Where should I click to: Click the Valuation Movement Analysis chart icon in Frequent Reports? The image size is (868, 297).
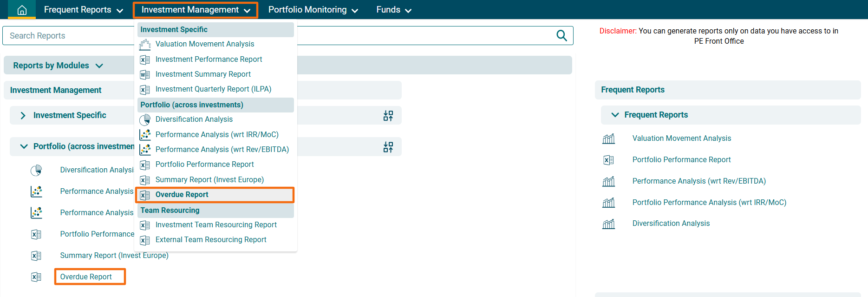(608, 139)
